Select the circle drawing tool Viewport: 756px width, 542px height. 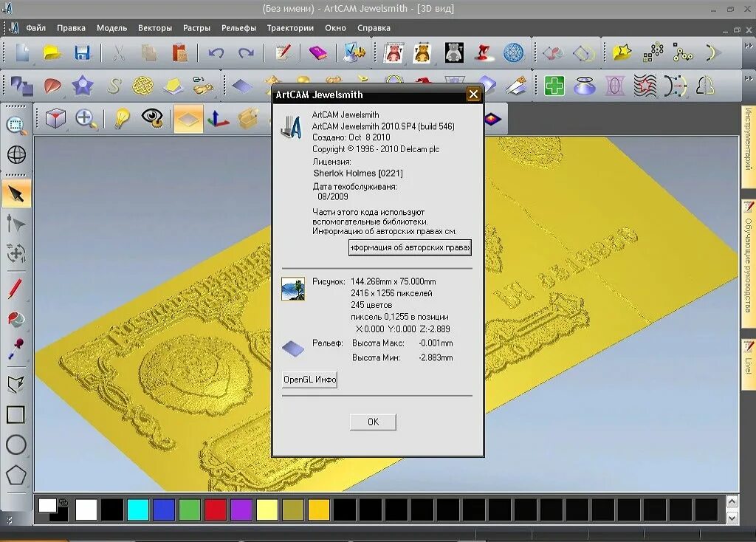(16, 445)
